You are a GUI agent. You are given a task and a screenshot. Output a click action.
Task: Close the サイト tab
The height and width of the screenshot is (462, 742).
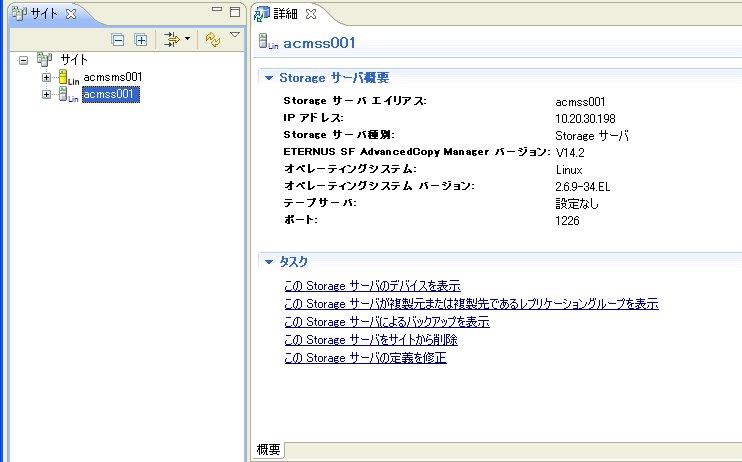pos(71,14)
